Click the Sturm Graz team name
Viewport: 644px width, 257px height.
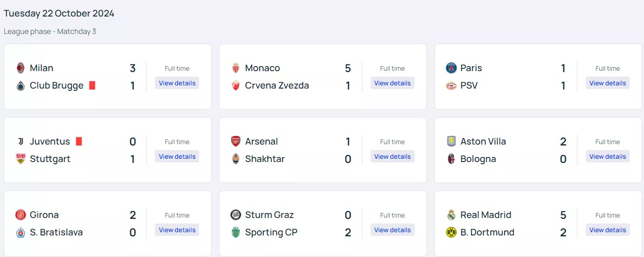click(x=269, y=215)
